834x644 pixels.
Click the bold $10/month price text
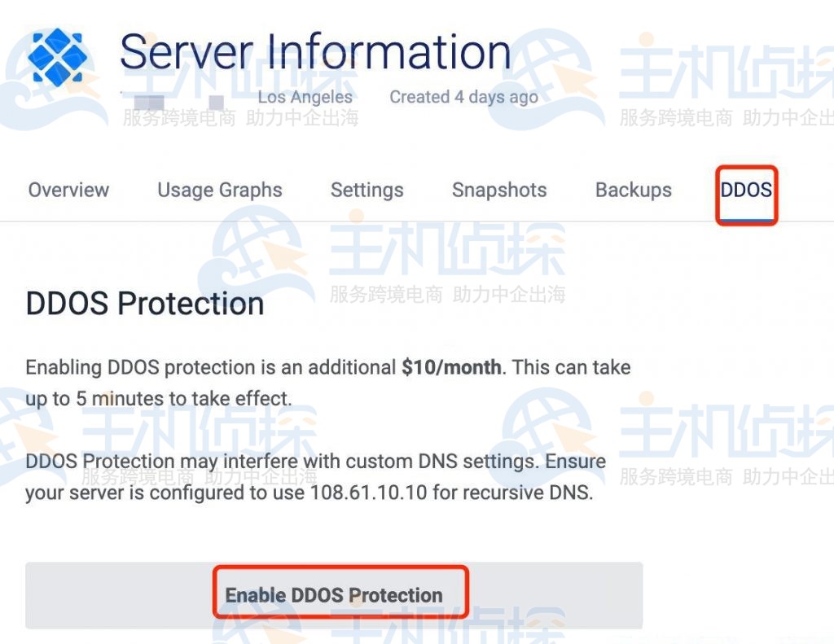pos(451,367)
